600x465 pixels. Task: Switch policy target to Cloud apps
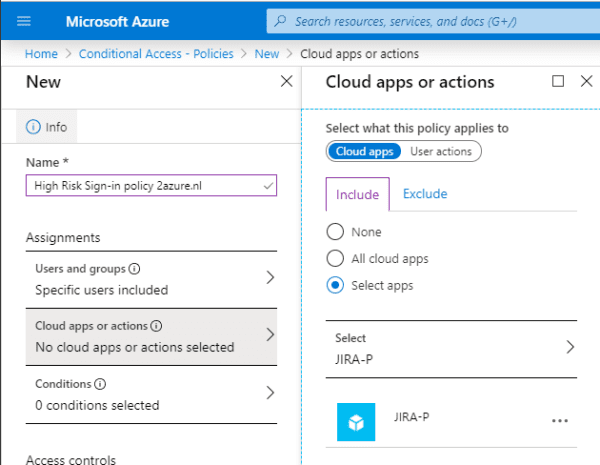[x=364, y=151]
